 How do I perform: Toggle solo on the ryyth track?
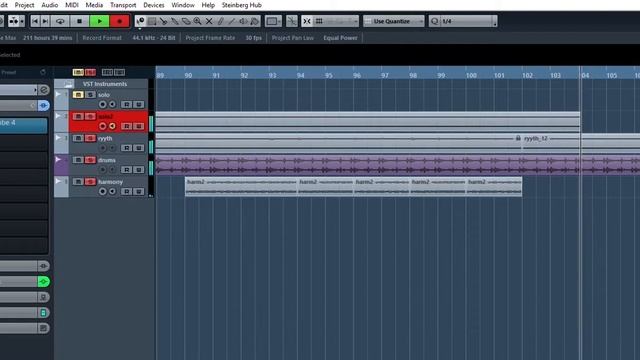[90, 138]
